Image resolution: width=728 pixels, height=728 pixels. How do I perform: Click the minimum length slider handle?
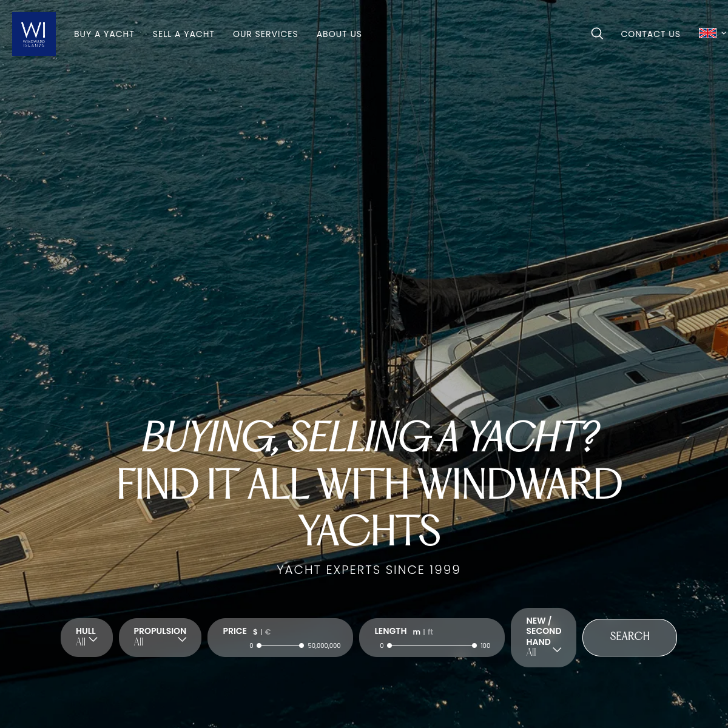(x=389, y=645)
